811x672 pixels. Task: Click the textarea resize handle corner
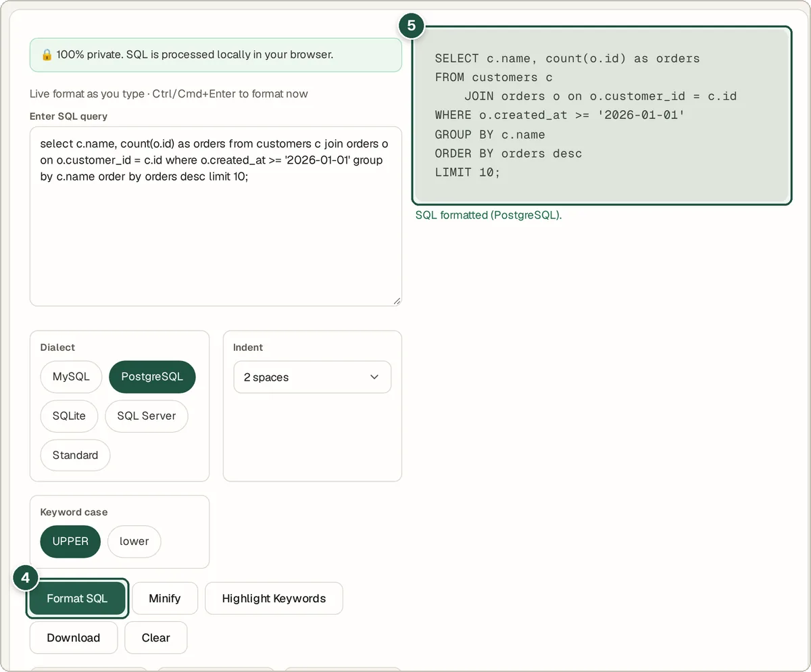click(397, 301)
